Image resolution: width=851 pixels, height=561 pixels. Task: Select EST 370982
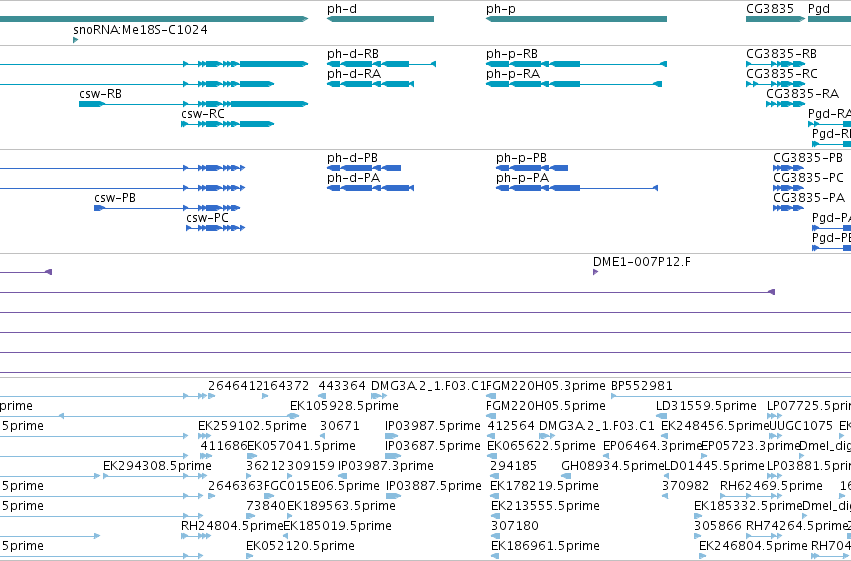click(685, 486)
